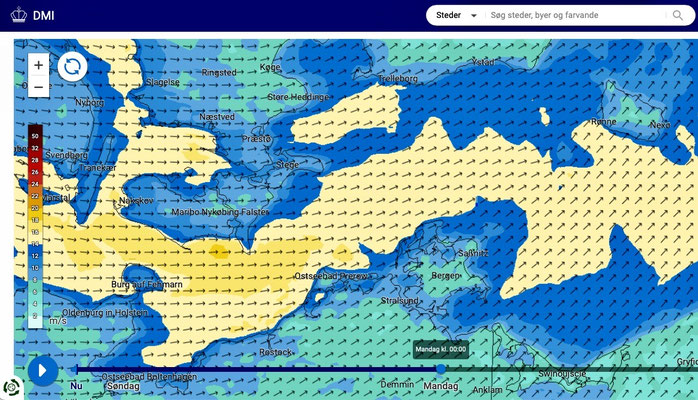Click the timeline slider handle
The width and height of the screenshot is (698, 400).
click(441, 369)
